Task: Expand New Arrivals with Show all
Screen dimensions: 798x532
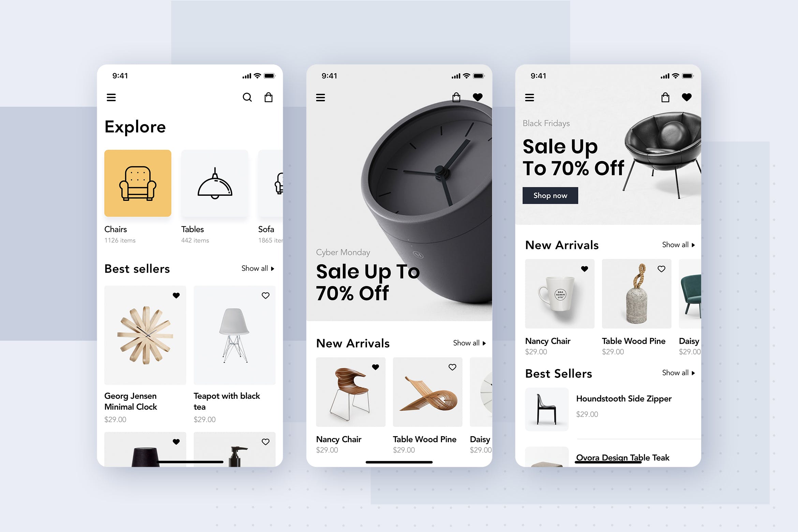Action: [x=469, y=343]
